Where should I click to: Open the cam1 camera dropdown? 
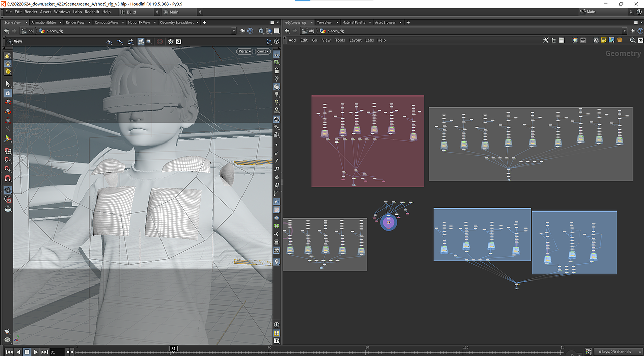(x=263, y=51)
